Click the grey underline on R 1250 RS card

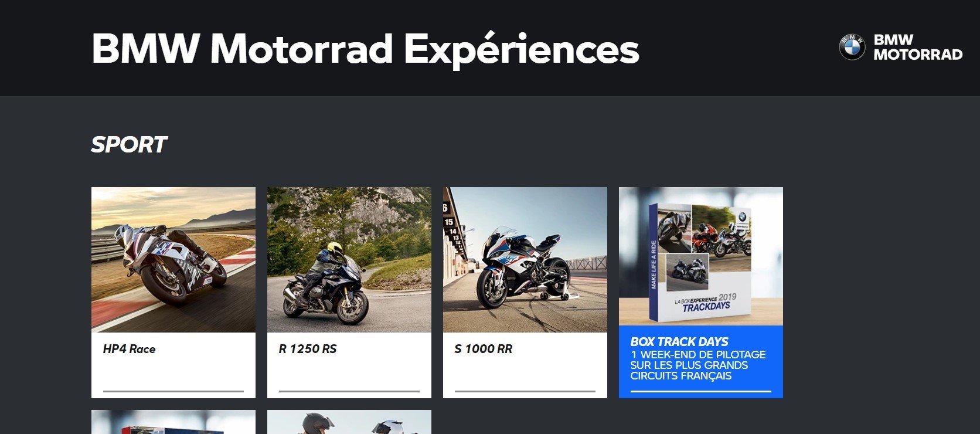click(349, 391)
